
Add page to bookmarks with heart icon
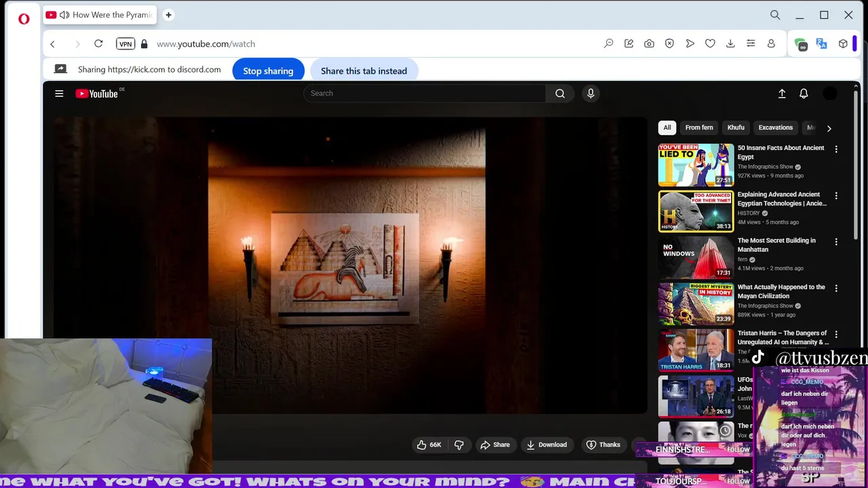click(710, 44)
